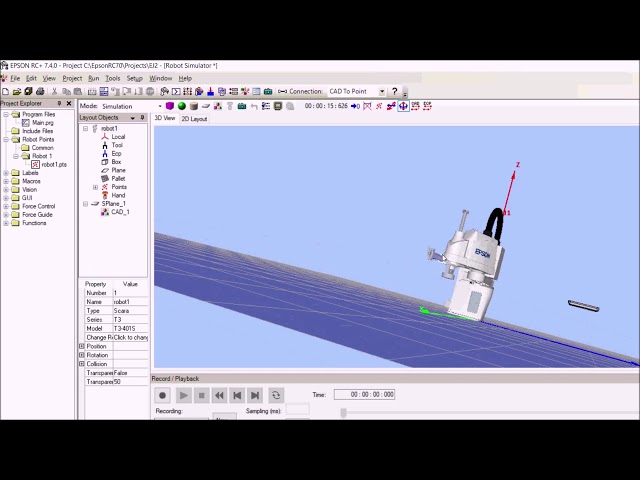
Task: Click the Pallet icon in layout tree
Action: tap(105, 179)
